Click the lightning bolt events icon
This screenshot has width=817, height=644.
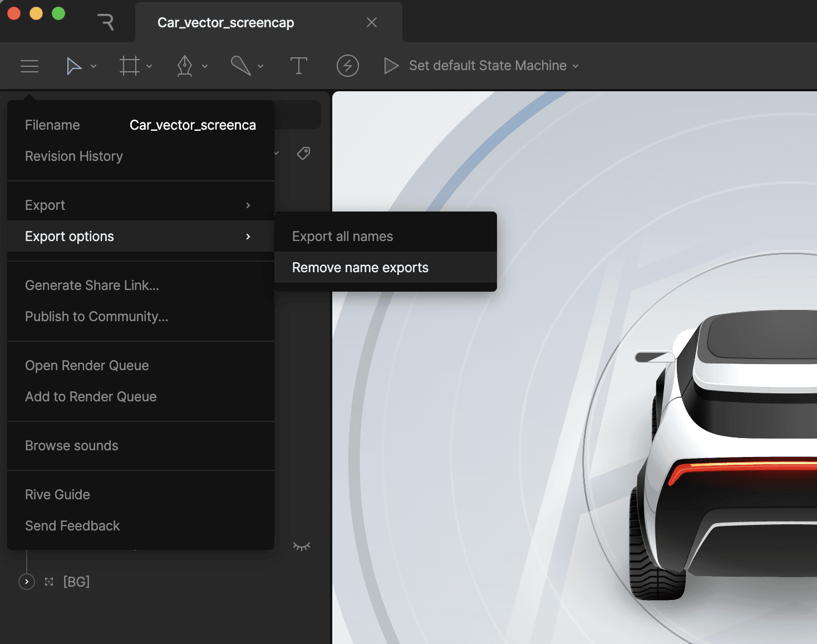tap(347, 66)
